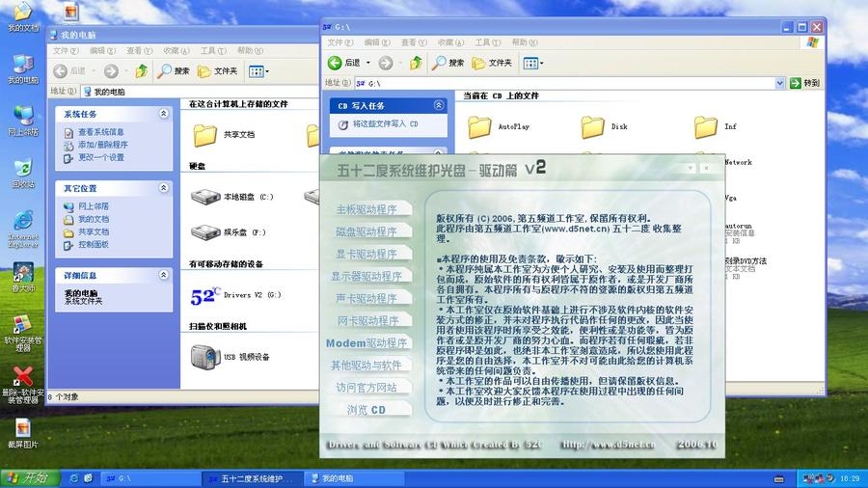
Task: Collapse CD 写入任务 panel
Action: point(439,105)
